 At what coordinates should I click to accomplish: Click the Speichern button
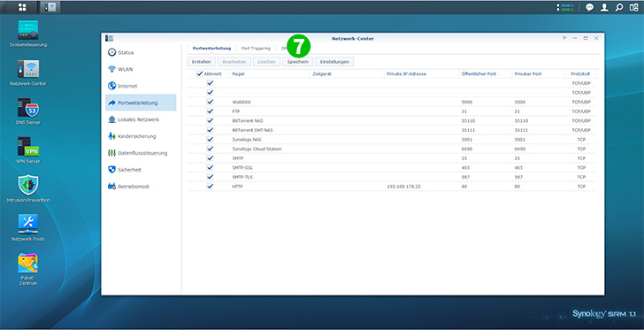298,62
